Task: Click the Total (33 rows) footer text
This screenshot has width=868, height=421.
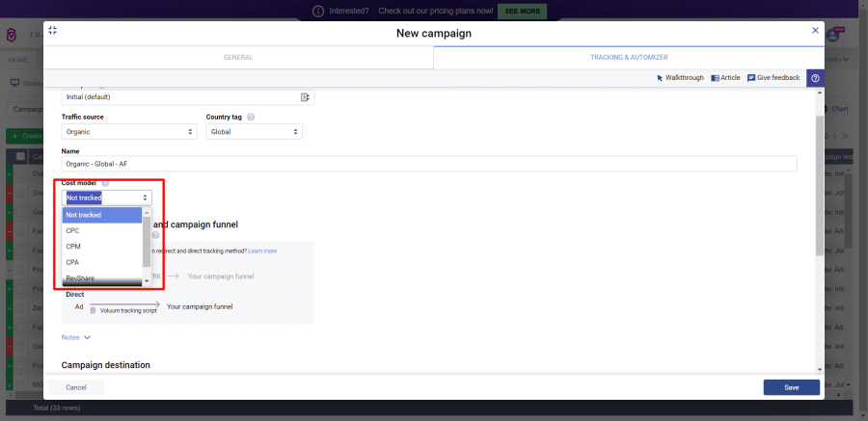Action: [57, 408]
